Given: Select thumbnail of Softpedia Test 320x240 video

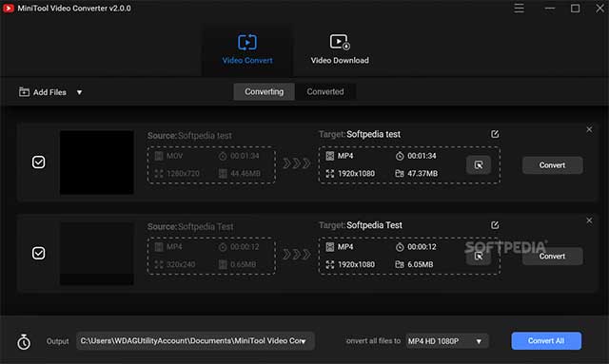Looking at the screenshot, I should 97,254.
